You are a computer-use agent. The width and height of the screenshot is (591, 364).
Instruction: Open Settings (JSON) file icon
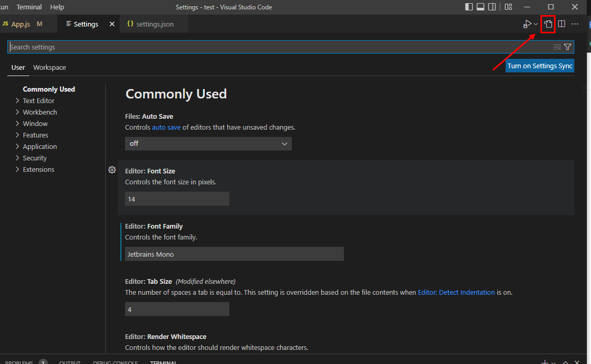point(548,24)
